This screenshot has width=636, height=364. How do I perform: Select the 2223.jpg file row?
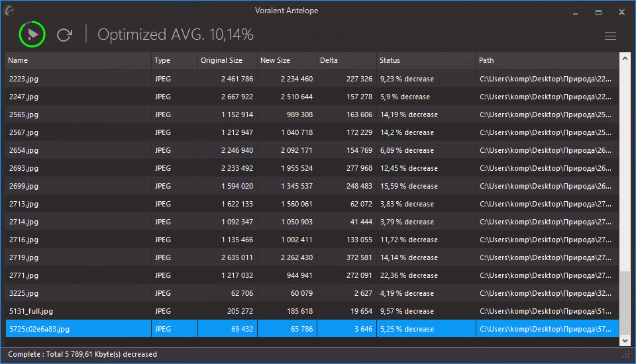pos(312,79)
